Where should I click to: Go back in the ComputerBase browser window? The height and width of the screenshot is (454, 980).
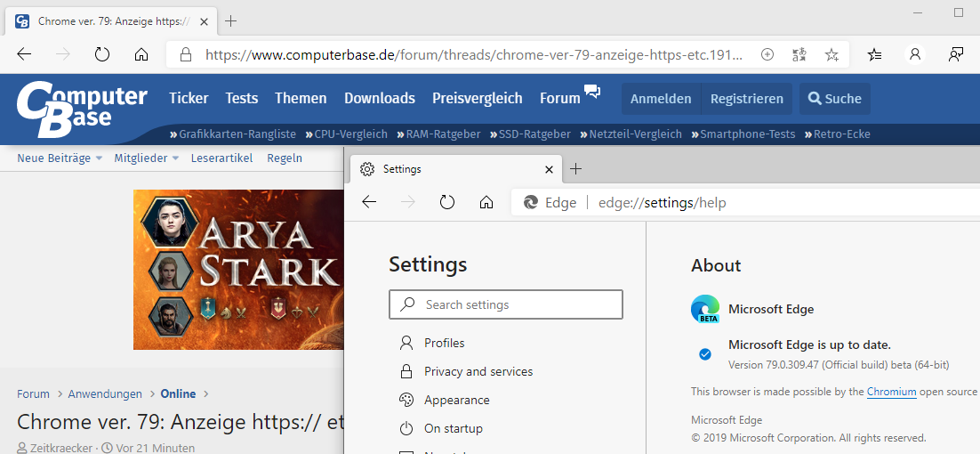[x=24, y=54]
